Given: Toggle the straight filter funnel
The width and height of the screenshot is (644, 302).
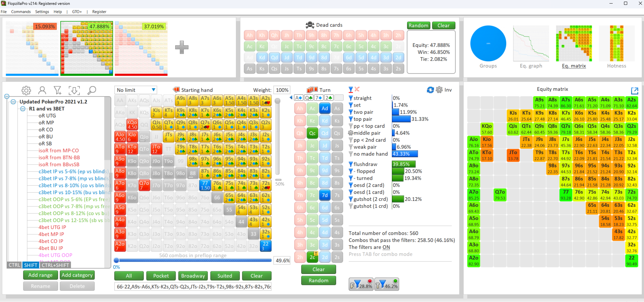Looking at the screenshot, I should pyautogui.click(x=351, y=98).
